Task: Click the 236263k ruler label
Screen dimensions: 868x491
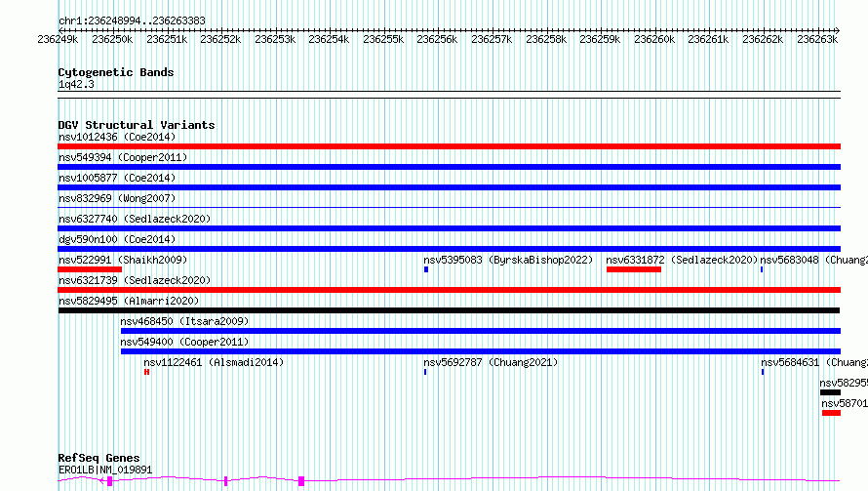Action: point(817,40)
